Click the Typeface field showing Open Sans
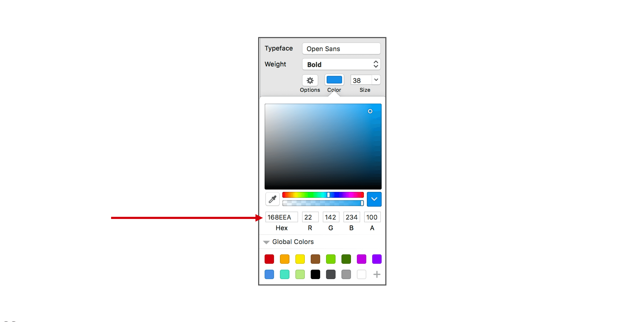Screen dimensions: 644x322 click(341, 49)
